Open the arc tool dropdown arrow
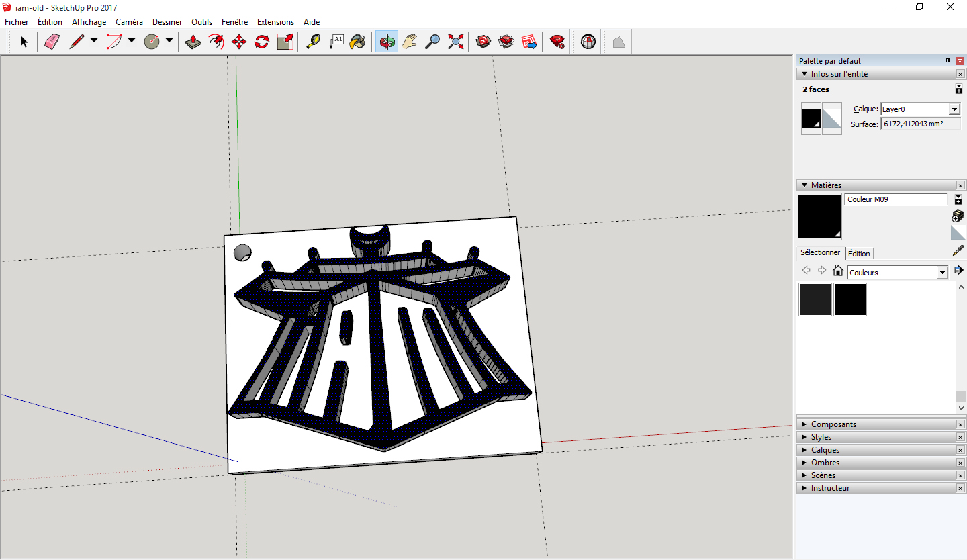Image resolution: width=967 pixels, height=560 pixels. [x=131, y=41]
